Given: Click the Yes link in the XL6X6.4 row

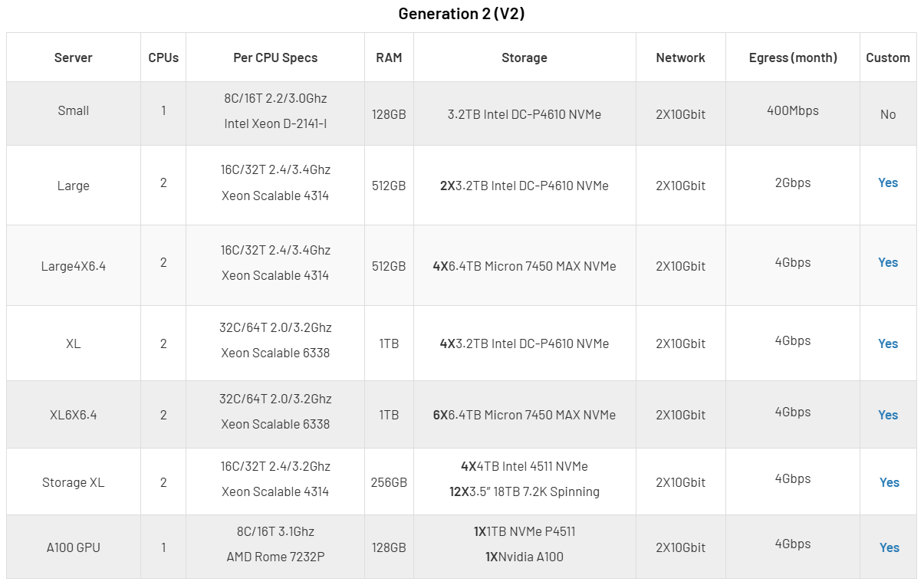Looking at the screenshot, I should [x=887, y=415].
